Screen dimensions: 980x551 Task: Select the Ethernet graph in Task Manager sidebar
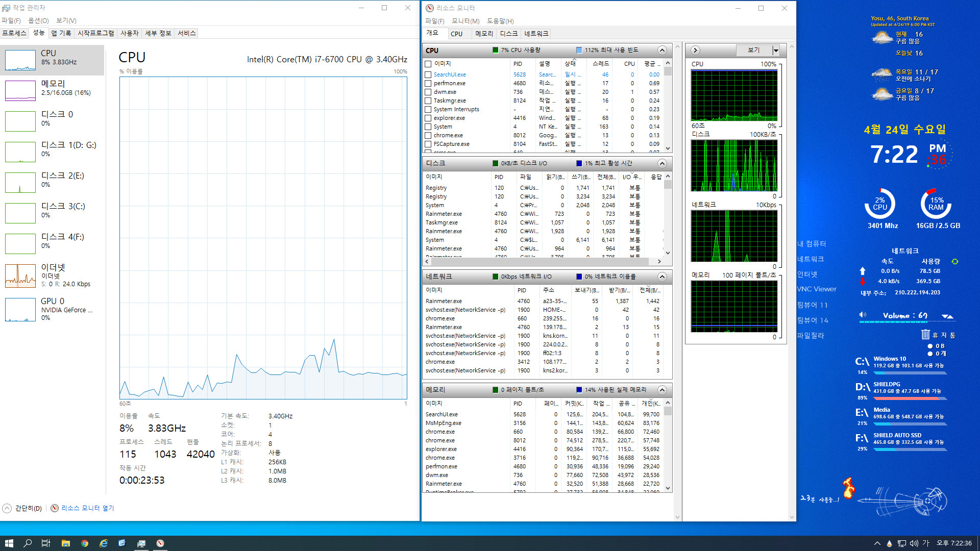[x=20, y=275]
